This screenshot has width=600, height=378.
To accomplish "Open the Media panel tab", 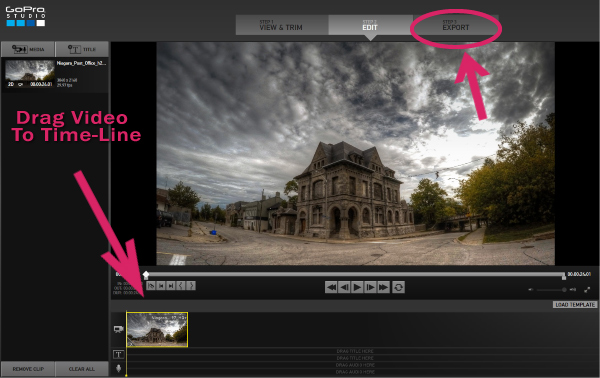I will tap(28, 49).
